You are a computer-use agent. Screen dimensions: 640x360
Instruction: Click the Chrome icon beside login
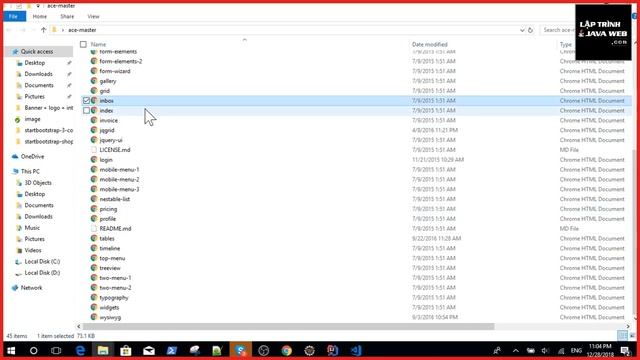pyautogui.click(x=94, y=160)
